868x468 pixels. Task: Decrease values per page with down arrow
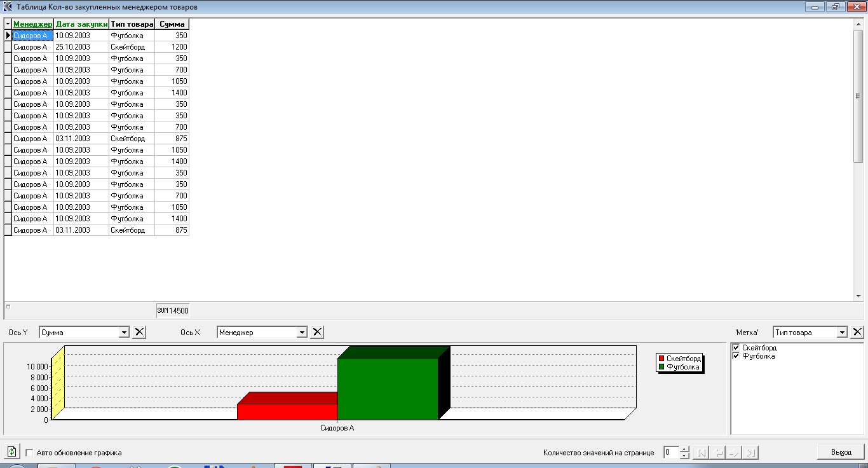(x=684, y=456)
